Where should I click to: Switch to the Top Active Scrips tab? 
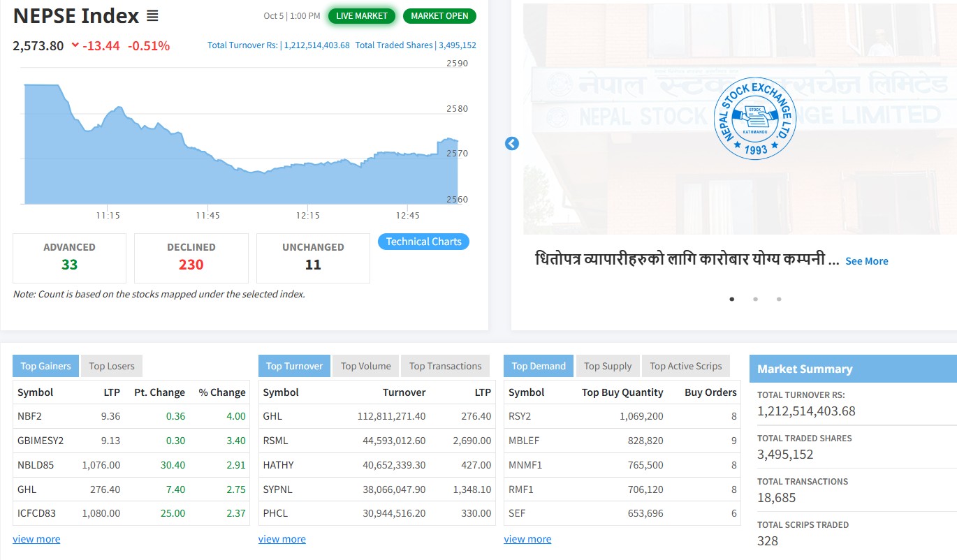point(686,366)
